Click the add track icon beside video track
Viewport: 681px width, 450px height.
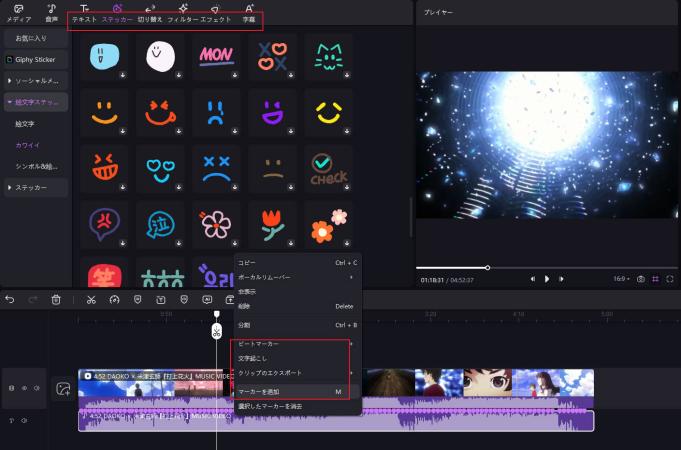(x=64, y=389)
